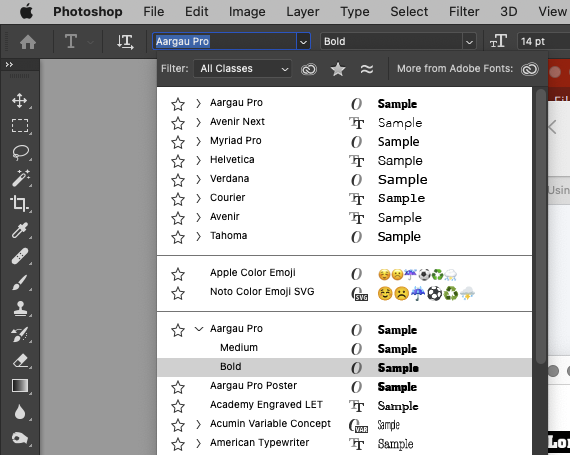Screen dimensions: 570x455
Task: Select the Eyedropper tool
Action: [20, 230]
